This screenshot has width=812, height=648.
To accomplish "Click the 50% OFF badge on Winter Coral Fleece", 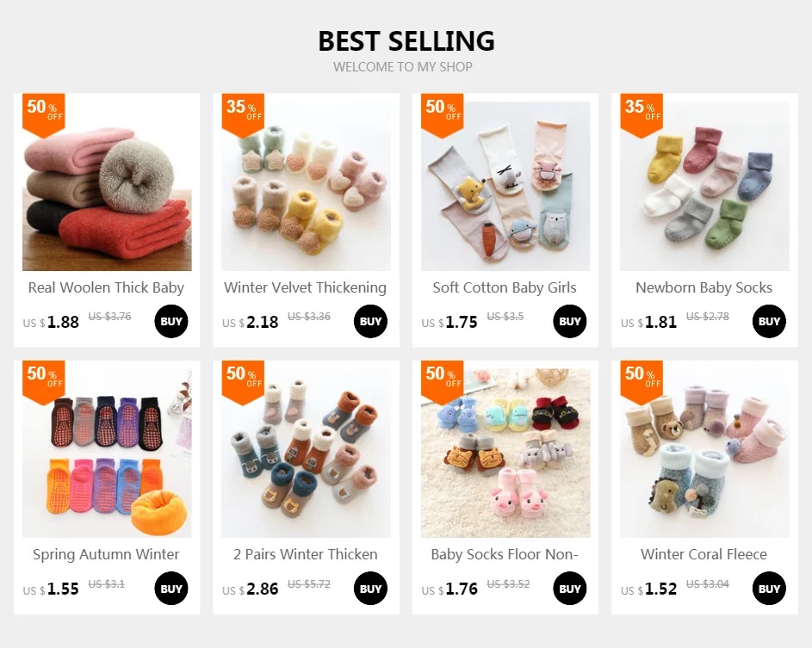I will point(642,382).
